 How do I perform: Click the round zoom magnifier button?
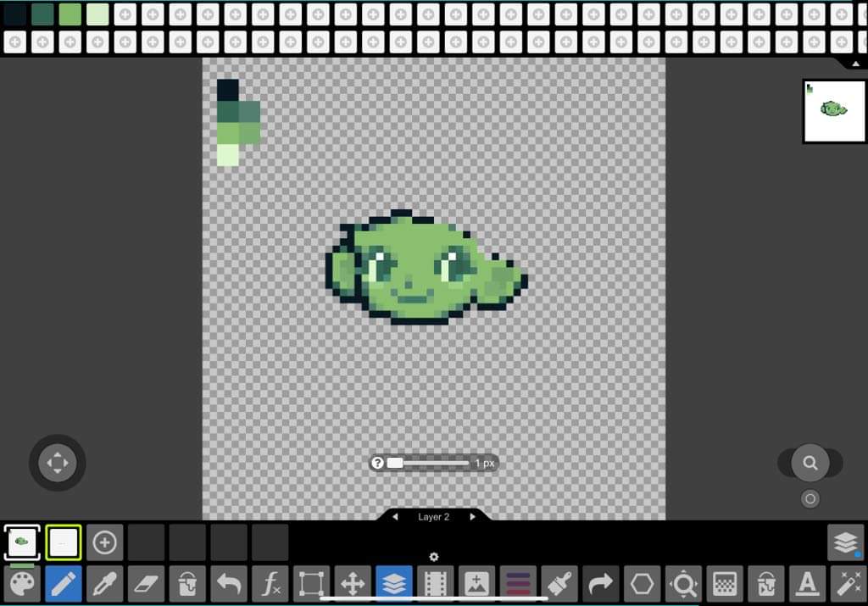coord(810,463)
